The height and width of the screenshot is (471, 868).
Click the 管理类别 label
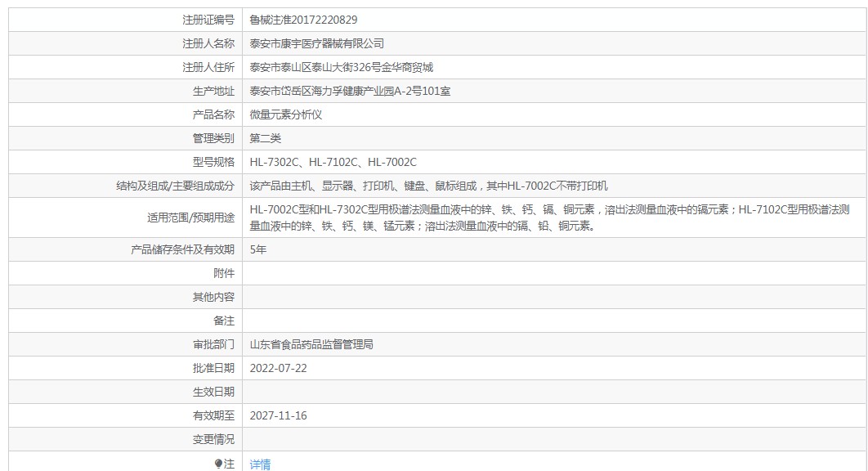(x=213, y=138)
